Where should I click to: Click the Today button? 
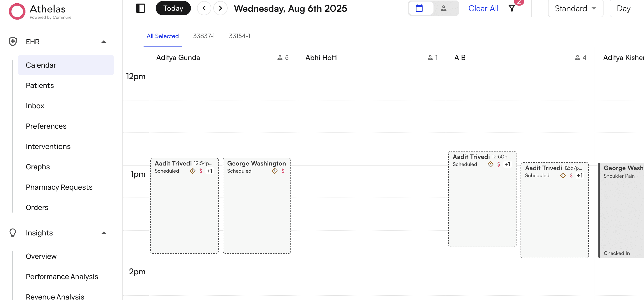click(173, 8)
